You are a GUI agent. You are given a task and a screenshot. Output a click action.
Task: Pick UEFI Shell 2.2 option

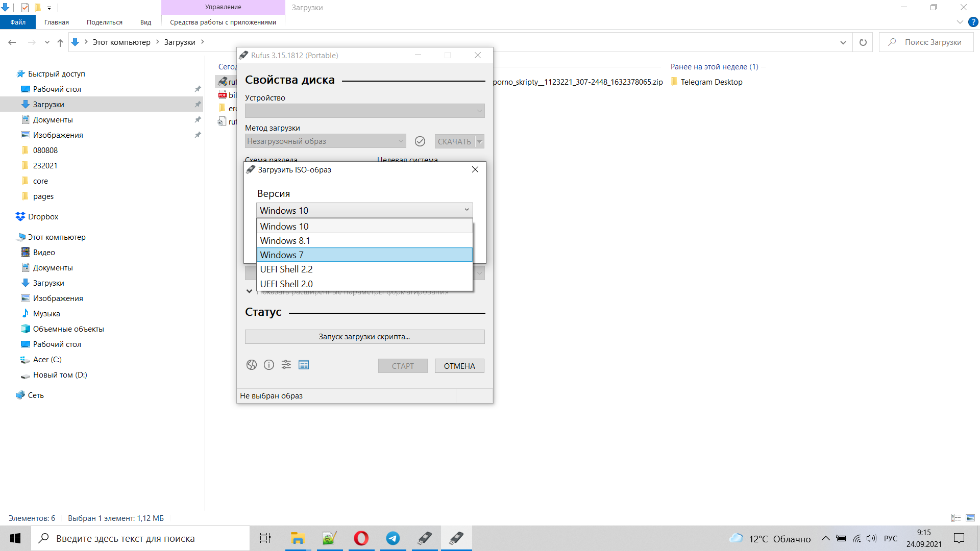pyautogui.click(x=364, y=269)
